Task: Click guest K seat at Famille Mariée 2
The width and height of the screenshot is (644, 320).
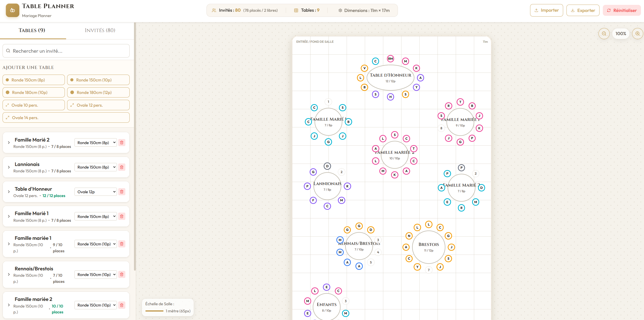Action: (x=395, y=175)
